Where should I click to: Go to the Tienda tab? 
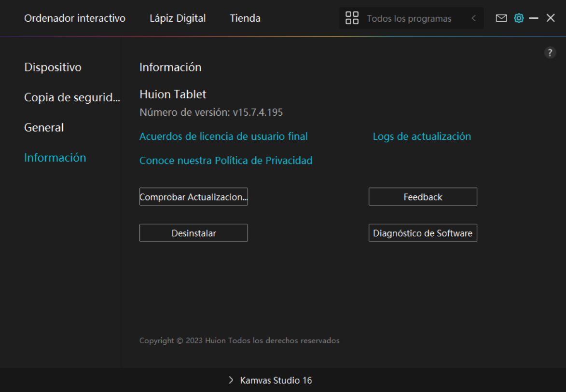pos(245,18)
